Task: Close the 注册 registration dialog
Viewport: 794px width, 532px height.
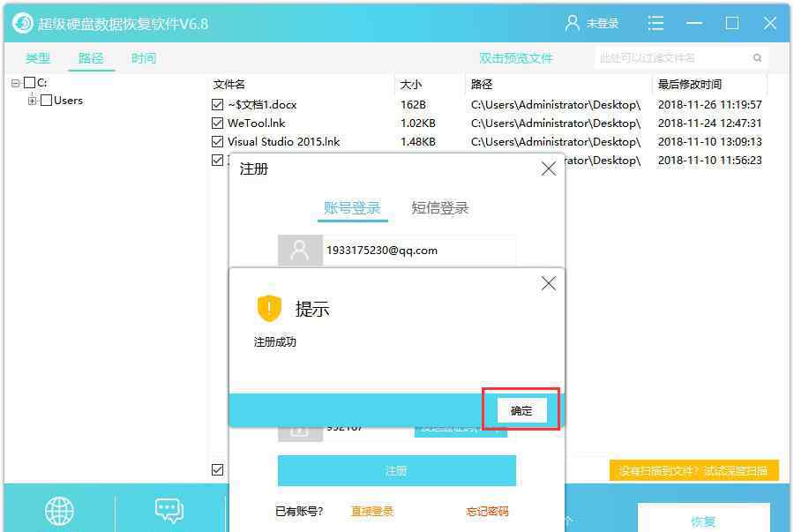Action: coord(548,169)
